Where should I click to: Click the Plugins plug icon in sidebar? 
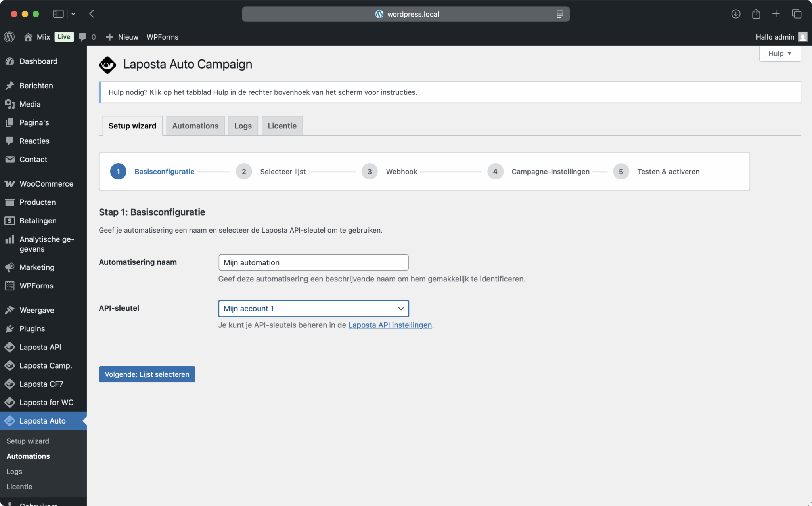pos(10,328)
